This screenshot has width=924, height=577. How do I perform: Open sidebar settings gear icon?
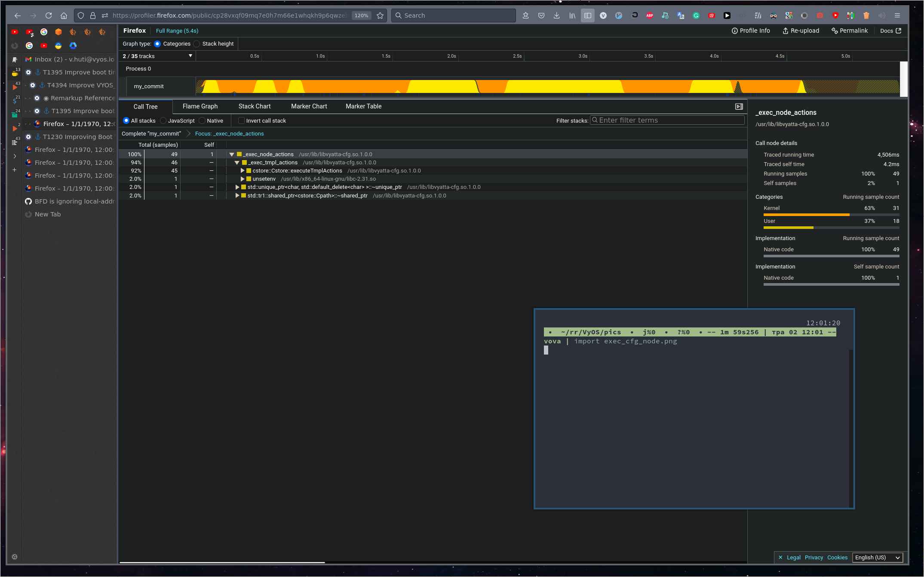tap(15, 557)
